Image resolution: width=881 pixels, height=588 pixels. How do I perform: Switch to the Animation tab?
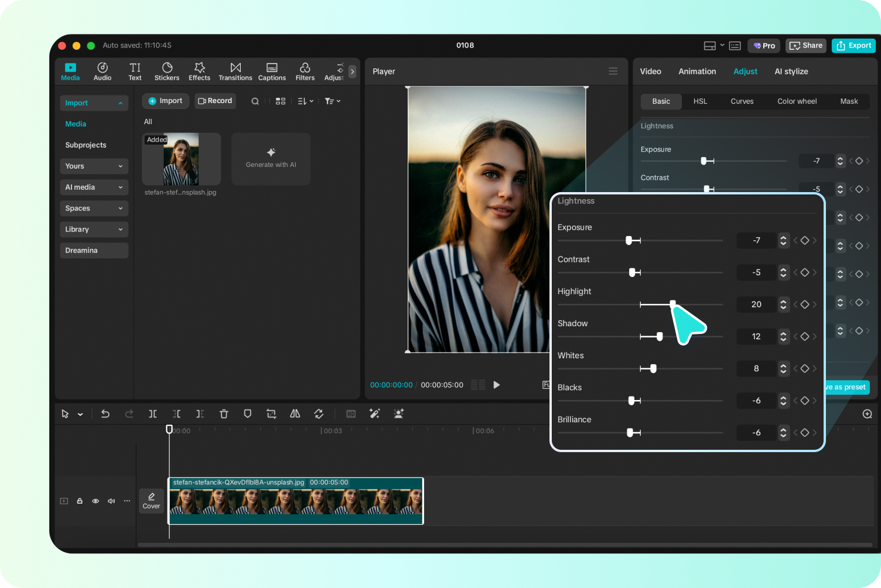point(697,71)
